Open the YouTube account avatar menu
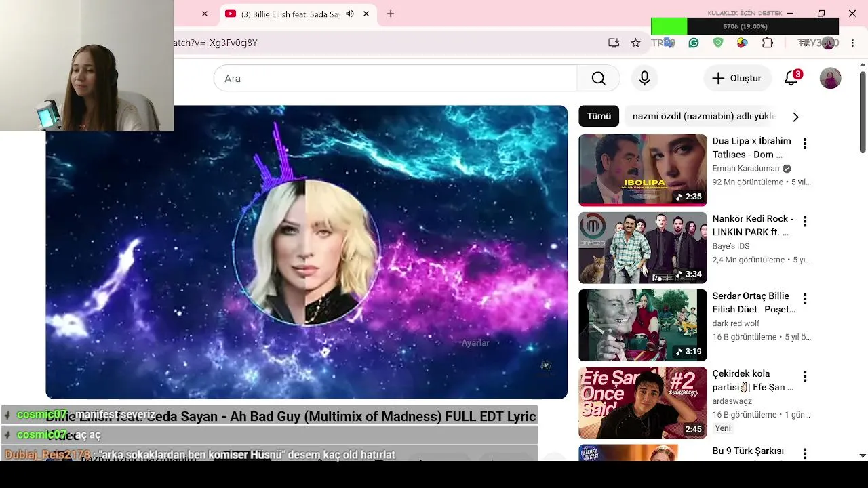The width and height of the screenshot is (868, 488). coord(831,78)
